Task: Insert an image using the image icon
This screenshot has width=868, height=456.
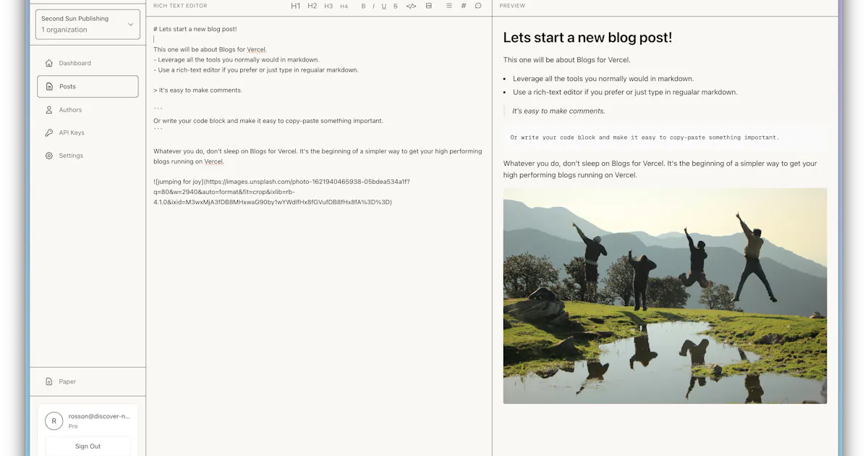Action: (429, 6)
